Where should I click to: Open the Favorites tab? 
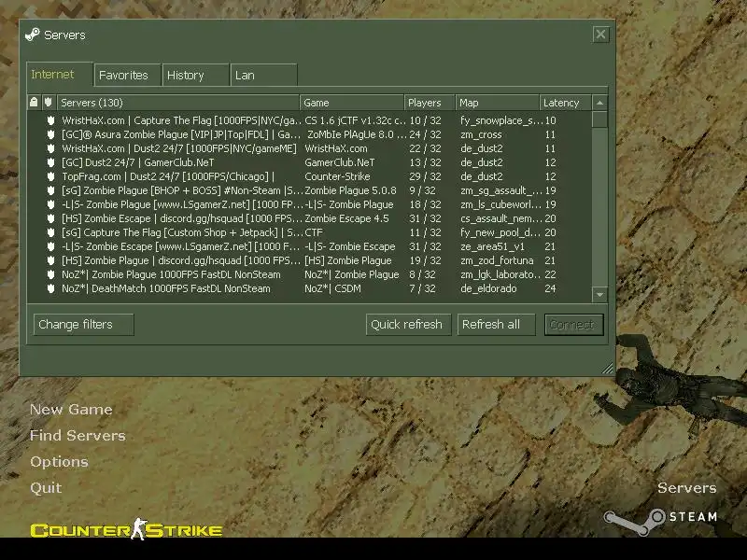[127, 76]
